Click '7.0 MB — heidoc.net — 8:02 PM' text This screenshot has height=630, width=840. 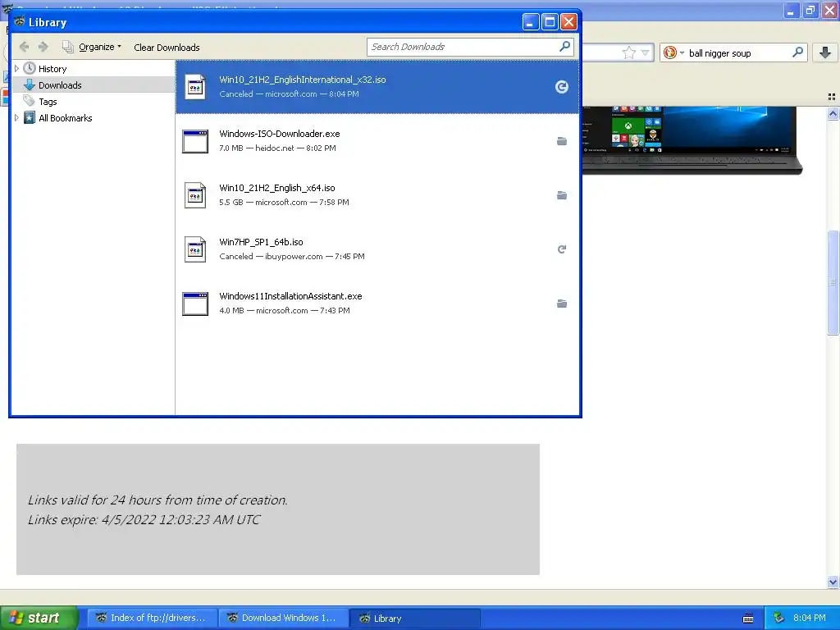point(277,148)
